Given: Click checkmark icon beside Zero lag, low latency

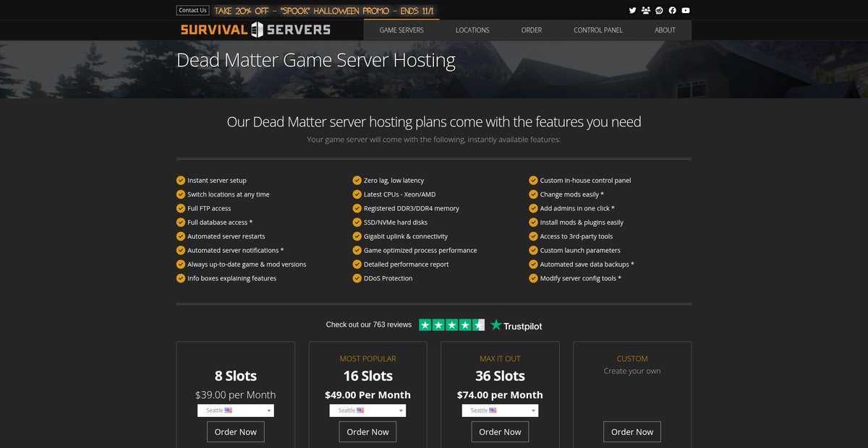Looking at the screenshot, I should coord(357,180).
